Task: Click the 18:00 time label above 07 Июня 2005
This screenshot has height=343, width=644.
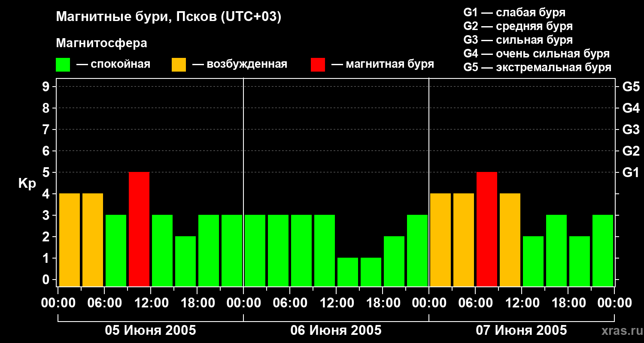Action: point(568,303)
